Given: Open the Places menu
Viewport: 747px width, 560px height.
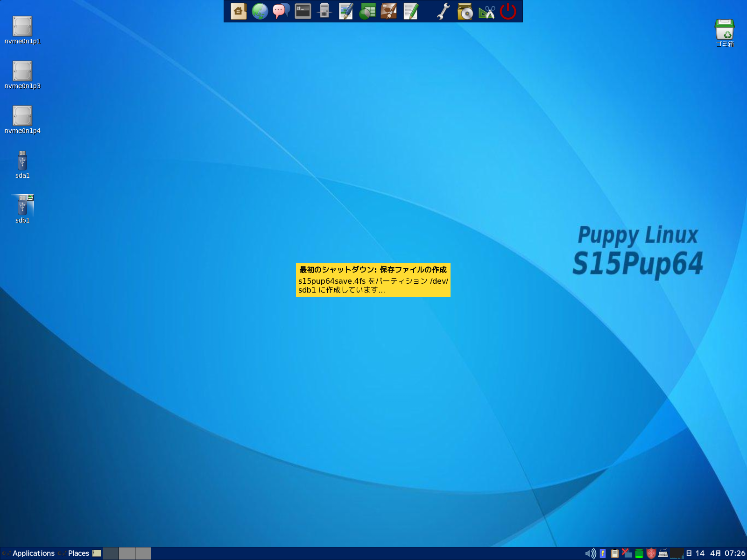Looking at the screenshot, I should [74, 553].
